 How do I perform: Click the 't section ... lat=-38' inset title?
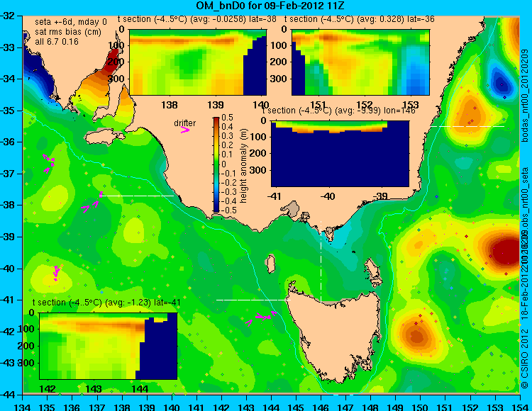point(197,19)
